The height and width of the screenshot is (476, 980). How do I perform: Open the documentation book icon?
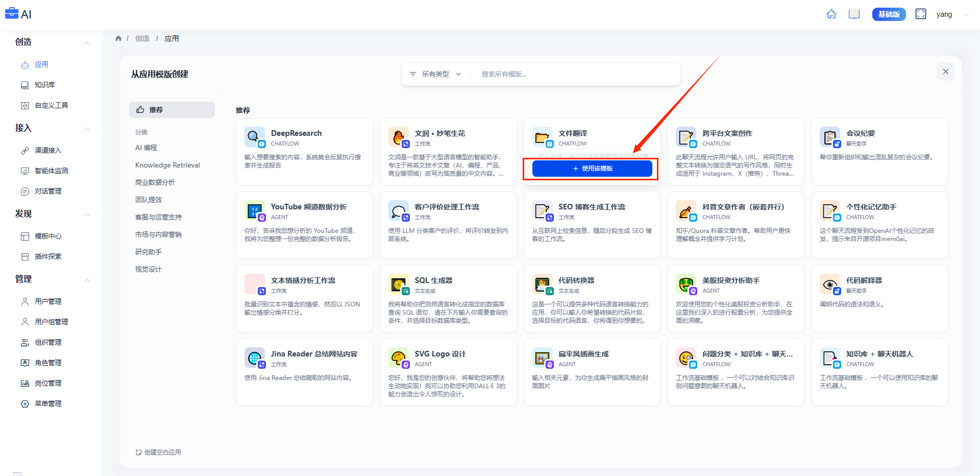point(854,14)
